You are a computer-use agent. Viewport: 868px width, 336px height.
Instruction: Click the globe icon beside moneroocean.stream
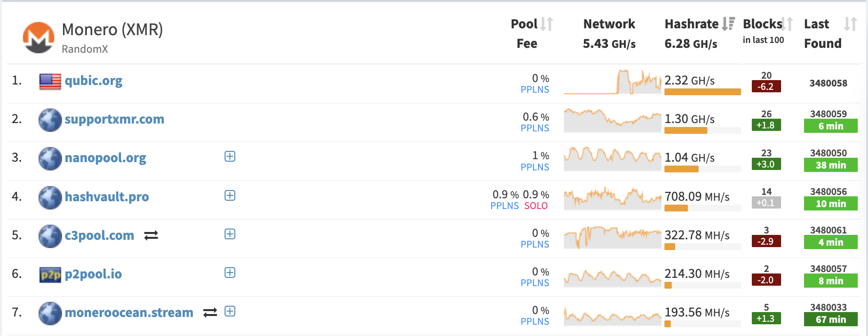point(49,314)
